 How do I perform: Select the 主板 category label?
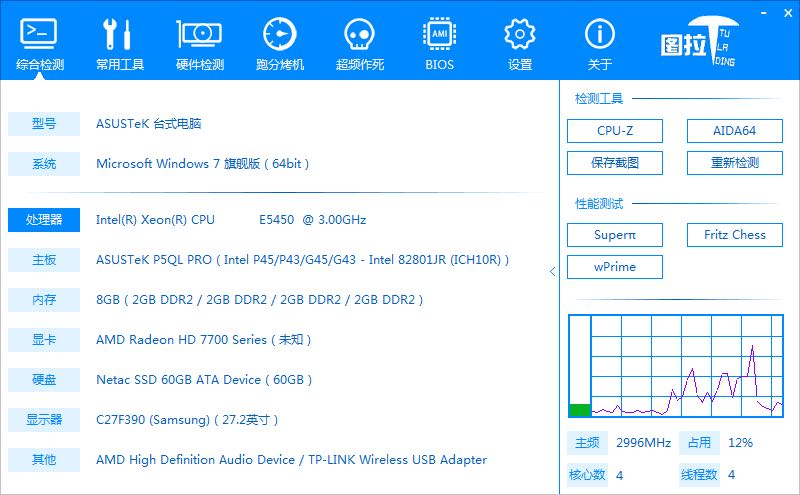44,260
